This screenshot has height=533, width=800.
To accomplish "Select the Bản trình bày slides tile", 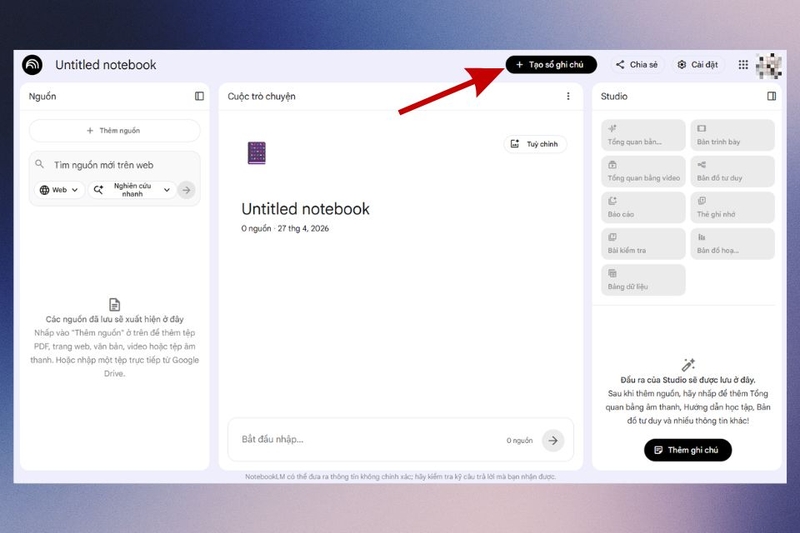I will pyautogui.click(x=733, y=135).
